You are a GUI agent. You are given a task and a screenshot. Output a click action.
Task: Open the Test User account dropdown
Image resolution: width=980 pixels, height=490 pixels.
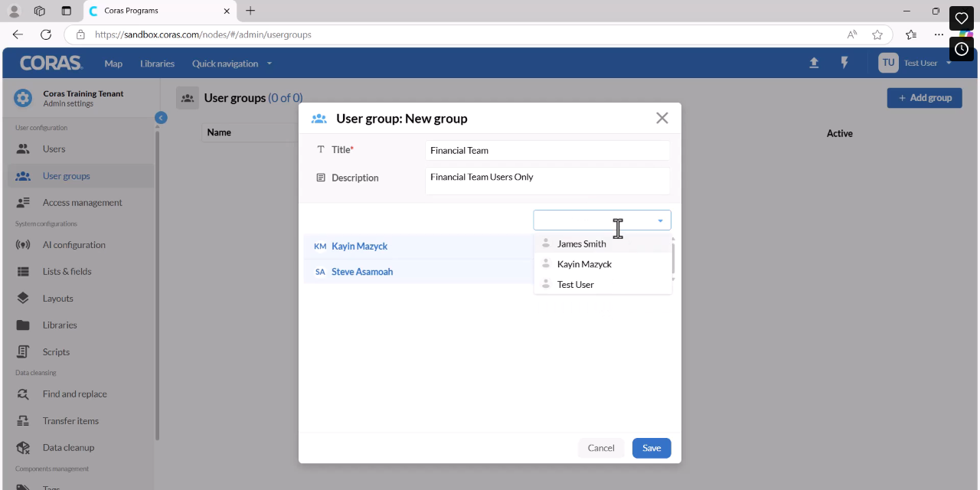click(949, 63)
